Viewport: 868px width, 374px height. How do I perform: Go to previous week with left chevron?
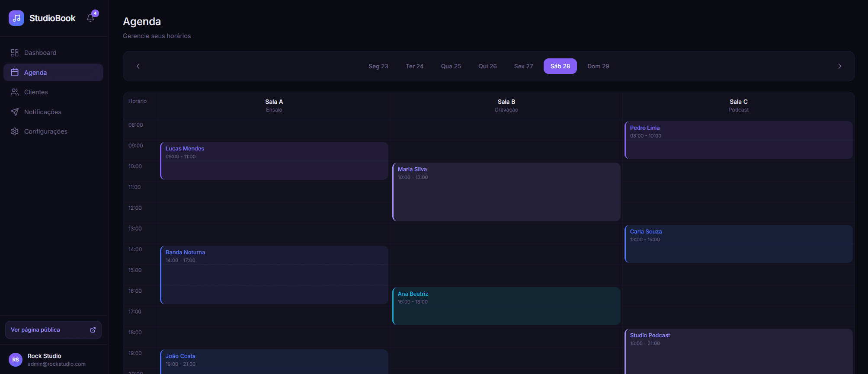click(138, 66)
